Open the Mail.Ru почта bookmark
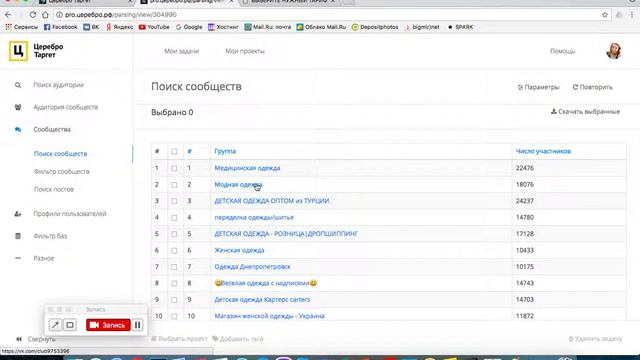The image size is (640, 360). (268, 27)
